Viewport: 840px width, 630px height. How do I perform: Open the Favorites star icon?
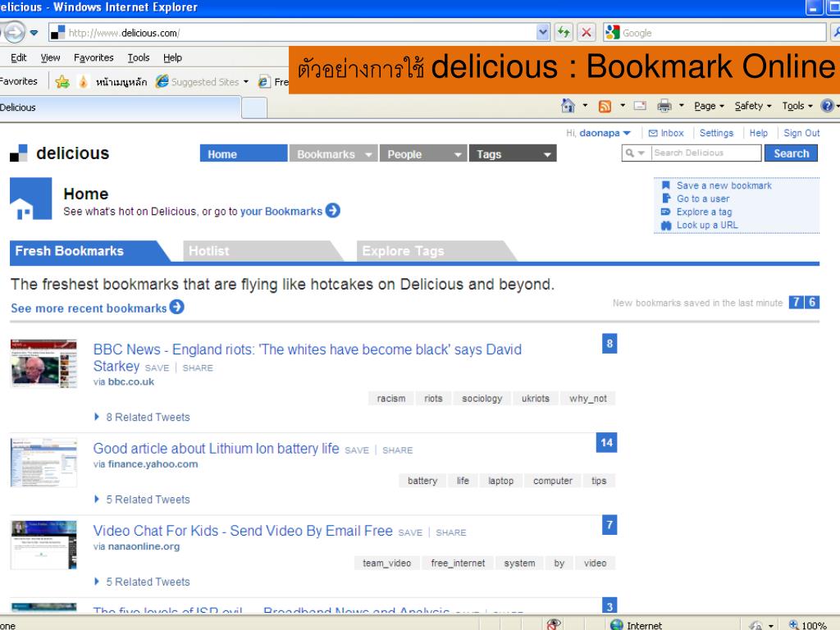point(62,81)
